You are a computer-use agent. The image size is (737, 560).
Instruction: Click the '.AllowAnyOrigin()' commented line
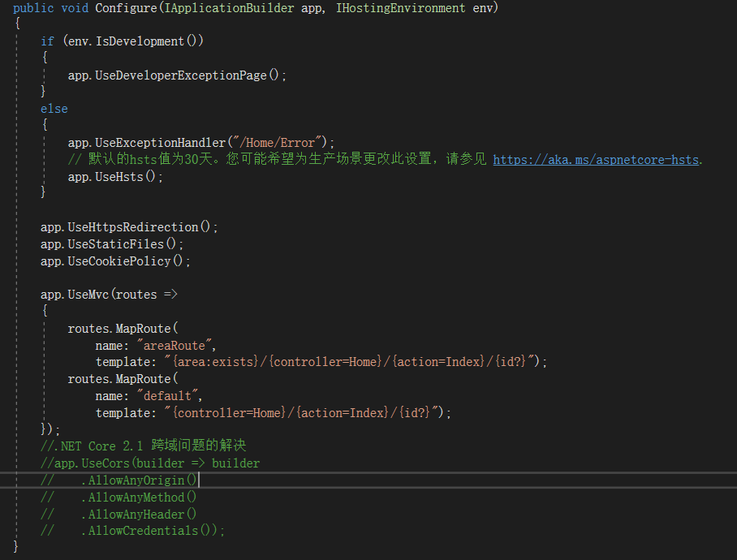119,480
